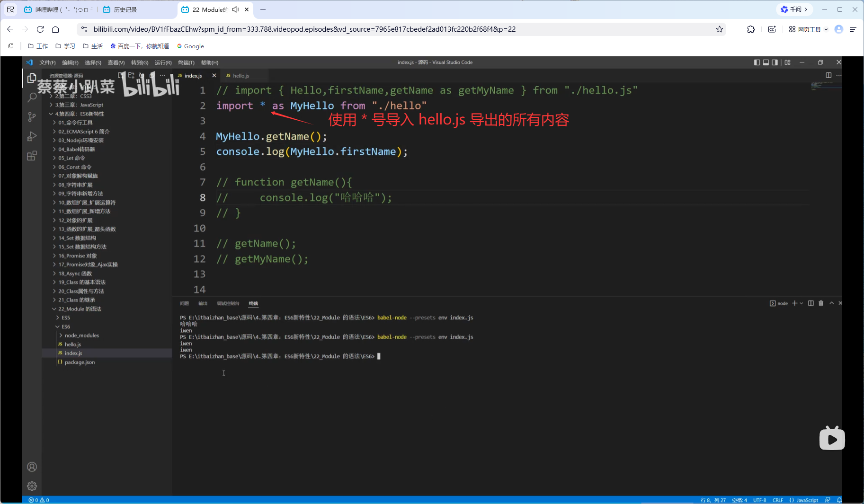864x504 pixels.
Task: Click the kill terminal trash icon
Action: point(821,303)
